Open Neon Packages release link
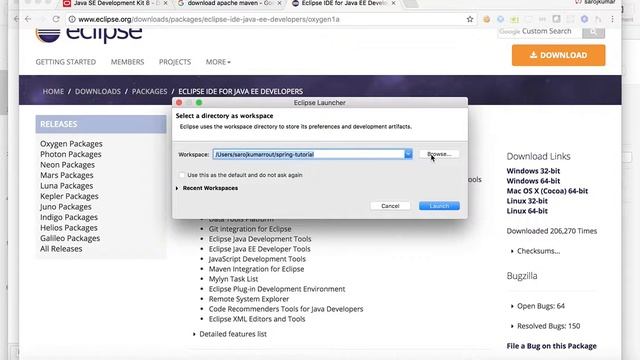Screen dimensions: 640x360 pos(67,165)
